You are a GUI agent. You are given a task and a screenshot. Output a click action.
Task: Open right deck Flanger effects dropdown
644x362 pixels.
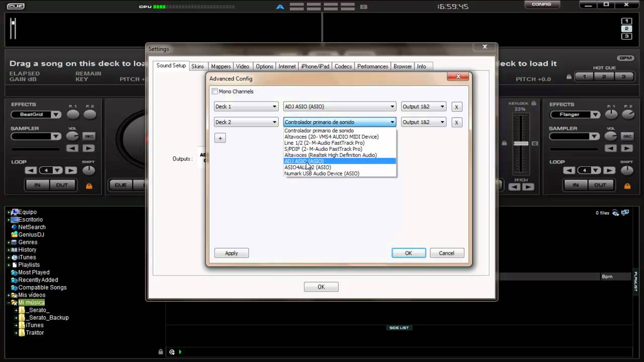coord(575,115)
